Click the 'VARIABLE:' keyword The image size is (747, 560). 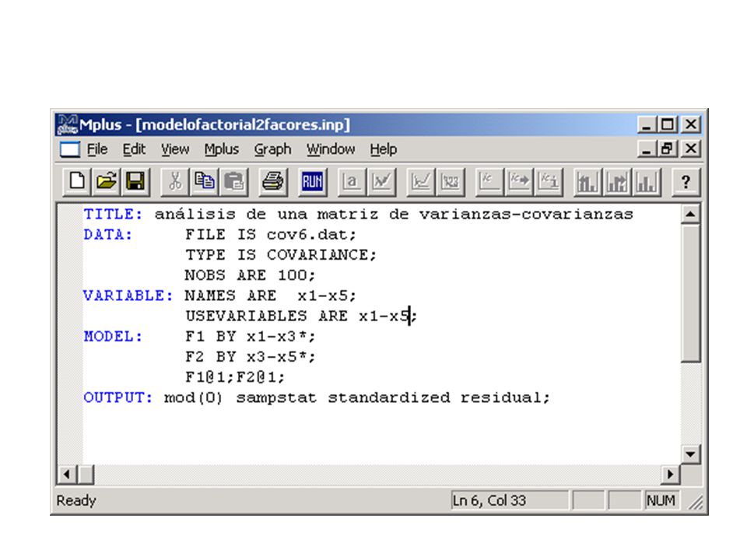click(x=128, y=296)
